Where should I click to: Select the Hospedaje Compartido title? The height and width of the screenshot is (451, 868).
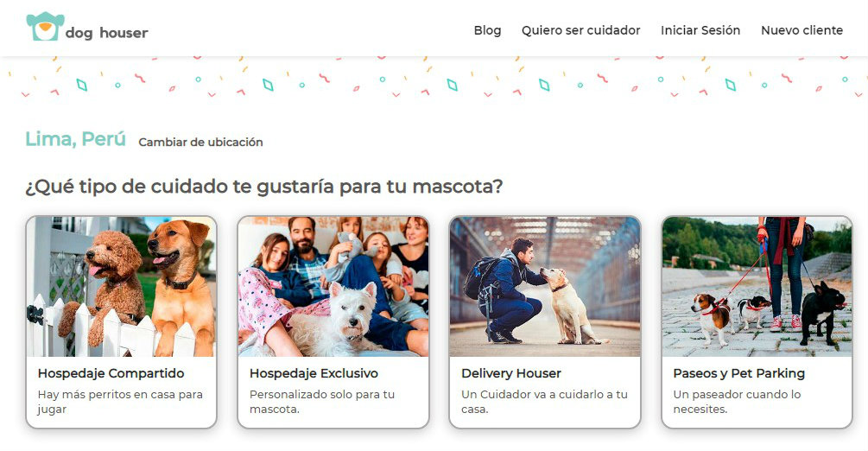(x=111, y=373)
